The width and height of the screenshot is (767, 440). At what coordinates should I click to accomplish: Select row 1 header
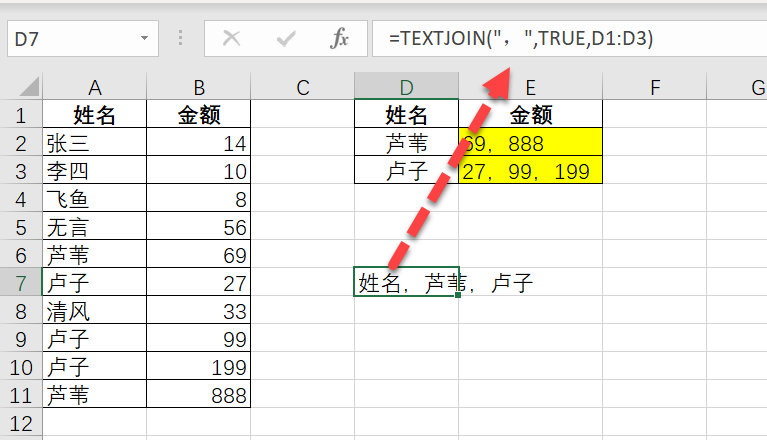coord(21,115)
